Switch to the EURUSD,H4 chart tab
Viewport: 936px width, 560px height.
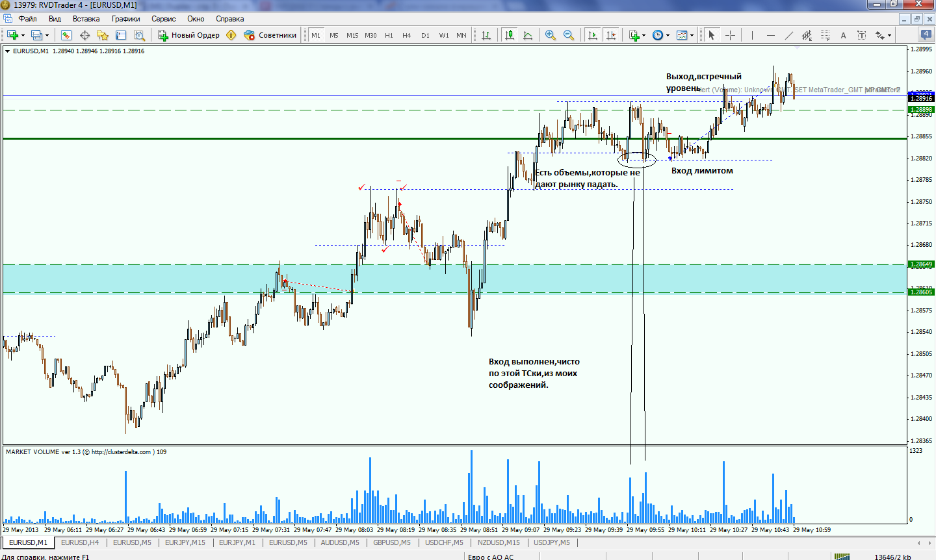[x=80, y=542]
